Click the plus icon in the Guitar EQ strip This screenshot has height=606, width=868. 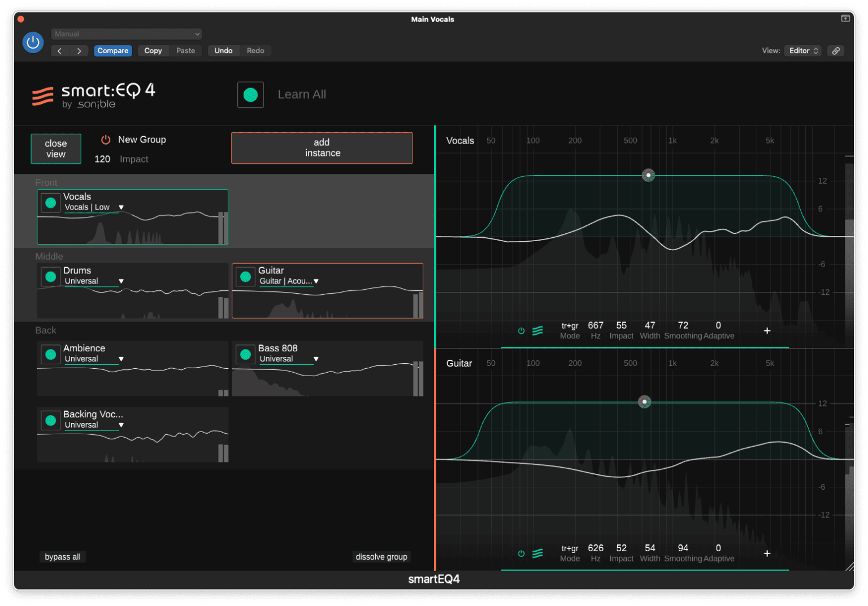[x=767, y=553]
